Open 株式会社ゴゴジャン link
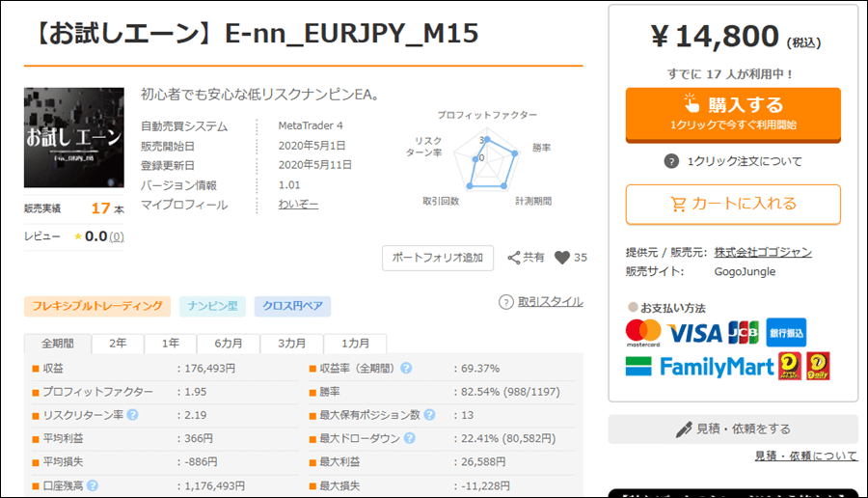 763,252
